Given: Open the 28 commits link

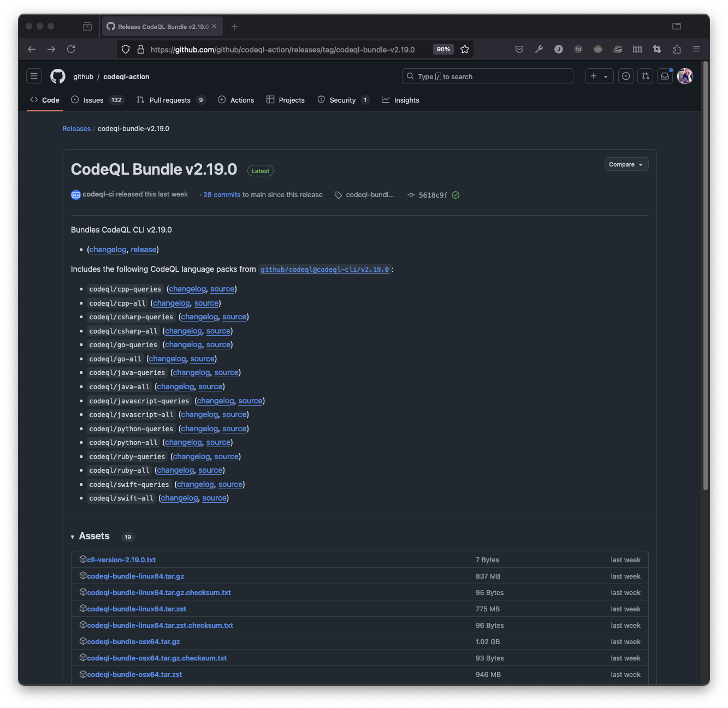Looking at the screenshot, I should pos(222,195).
